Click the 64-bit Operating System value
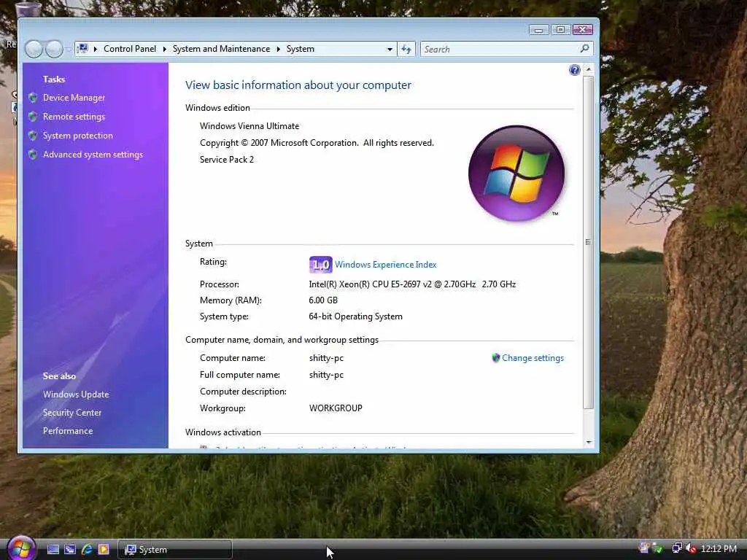Viewport: 747px width, 560px height. point(355,316)
